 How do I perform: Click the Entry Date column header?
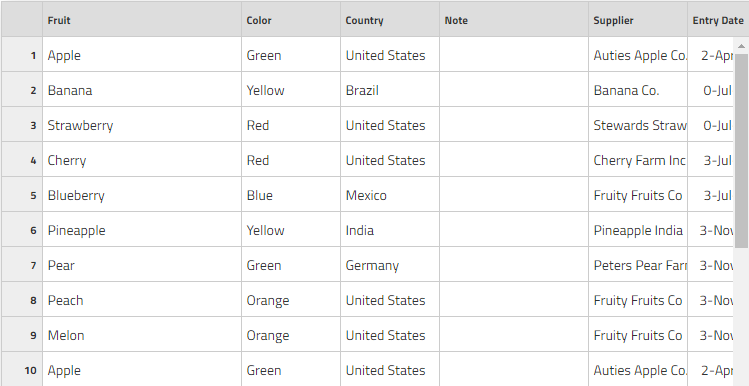(718, 19)
